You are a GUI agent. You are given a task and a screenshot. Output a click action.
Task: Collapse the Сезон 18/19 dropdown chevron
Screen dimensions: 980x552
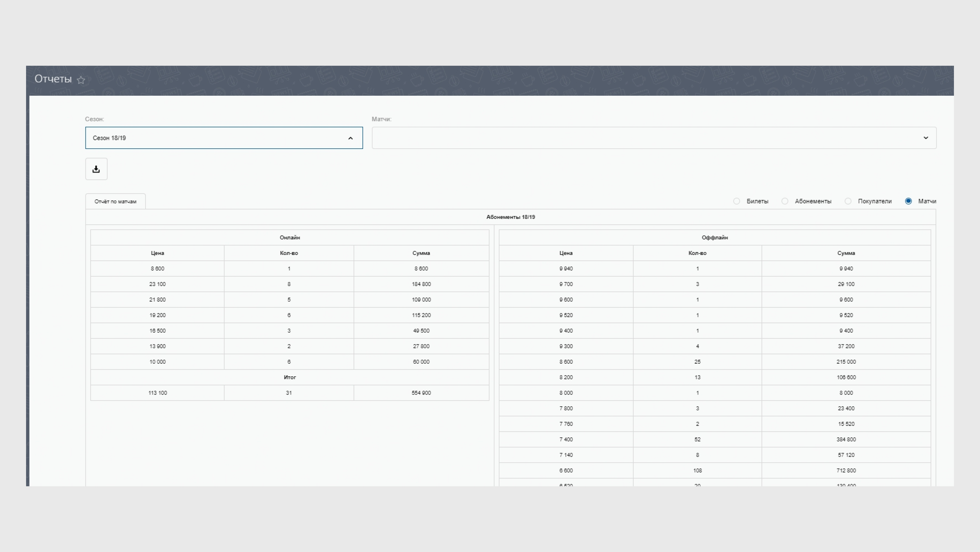point(350,138)
